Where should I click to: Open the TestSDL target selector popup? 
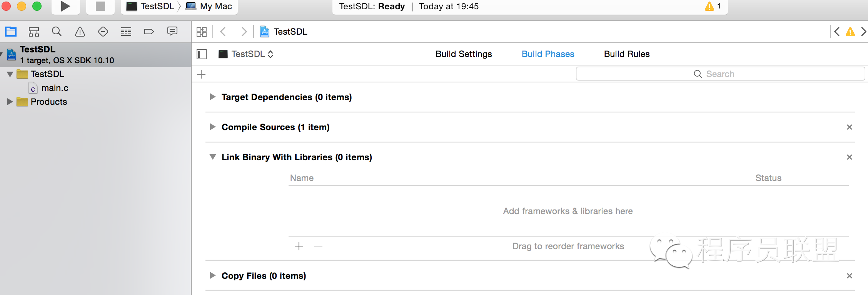tap(246, 54)
